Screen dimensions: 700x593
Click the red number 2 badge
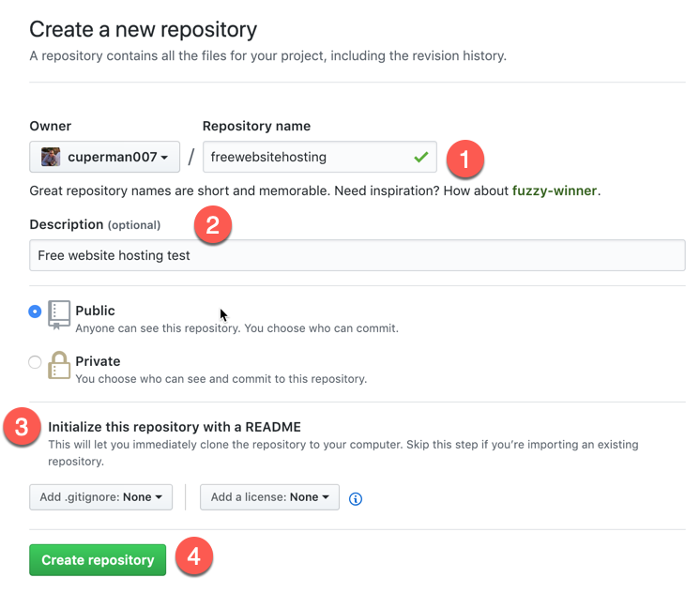point(212,225)
